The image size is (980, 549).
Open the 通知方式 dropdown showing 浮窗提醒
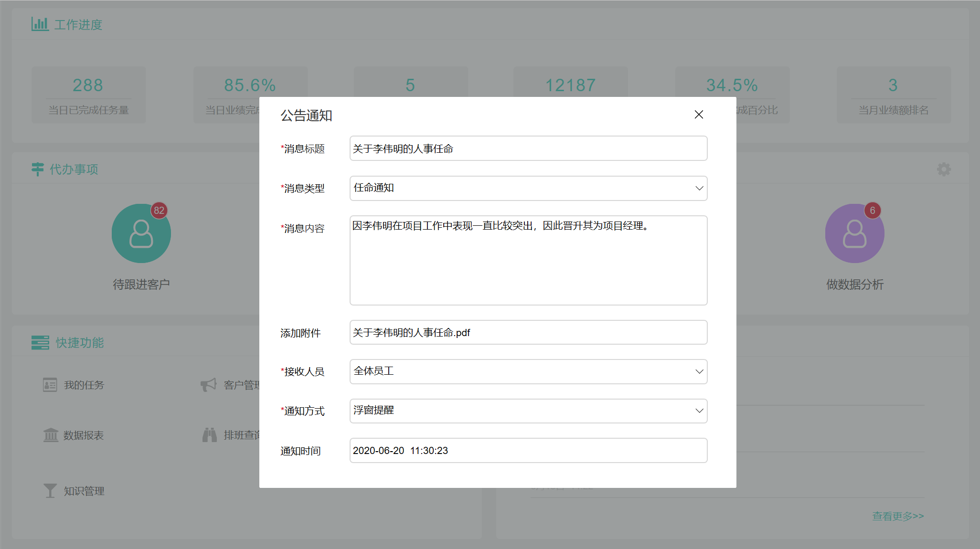tap(528, 411)
